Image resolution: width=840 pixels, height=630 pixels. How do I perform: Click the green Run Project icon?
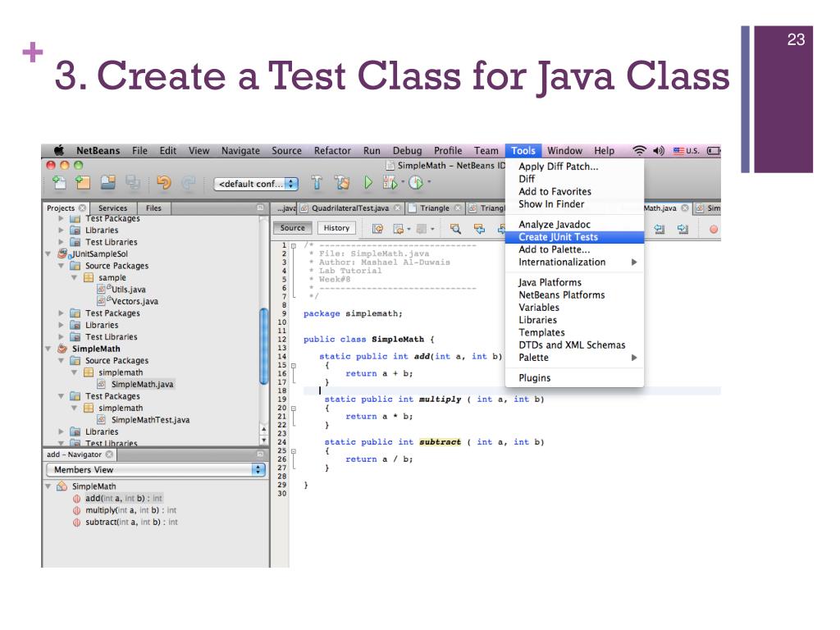pyautogui.click(x=368, y=183)
